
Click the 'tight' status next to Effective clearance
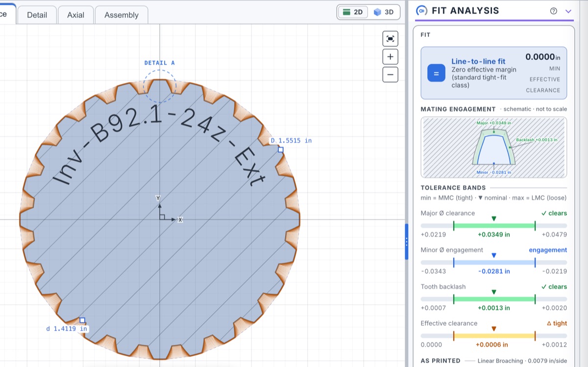[x=557, y=323]
